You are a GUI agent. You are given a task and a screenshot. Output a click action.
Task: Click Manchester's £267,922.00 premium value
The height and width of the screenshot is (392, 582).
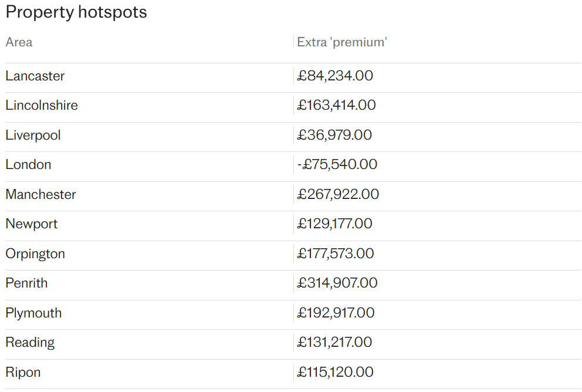338,194
